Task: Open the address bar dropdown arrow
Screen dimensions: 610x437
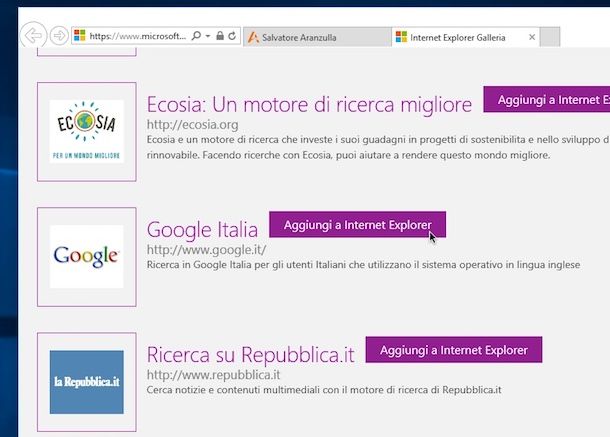Action: tap(208, 36)
